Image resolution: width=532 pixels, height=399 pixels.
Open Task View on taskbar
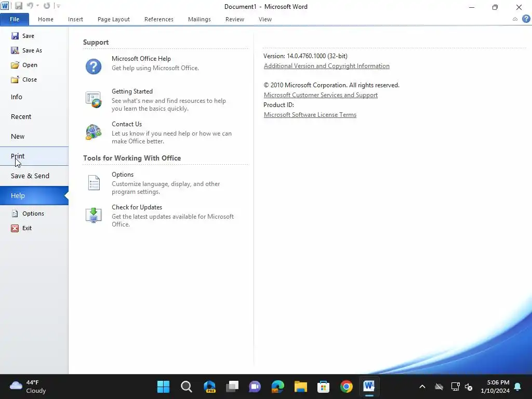pyautogui.click(x=232, y=387)
